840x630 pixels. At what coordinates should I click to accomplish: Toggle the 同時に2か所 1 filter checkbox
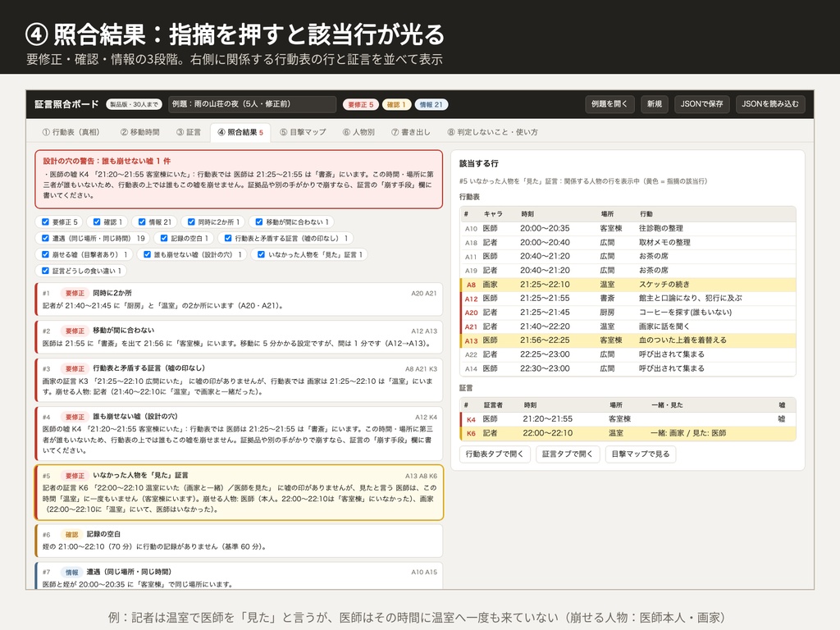pos(191,221)
